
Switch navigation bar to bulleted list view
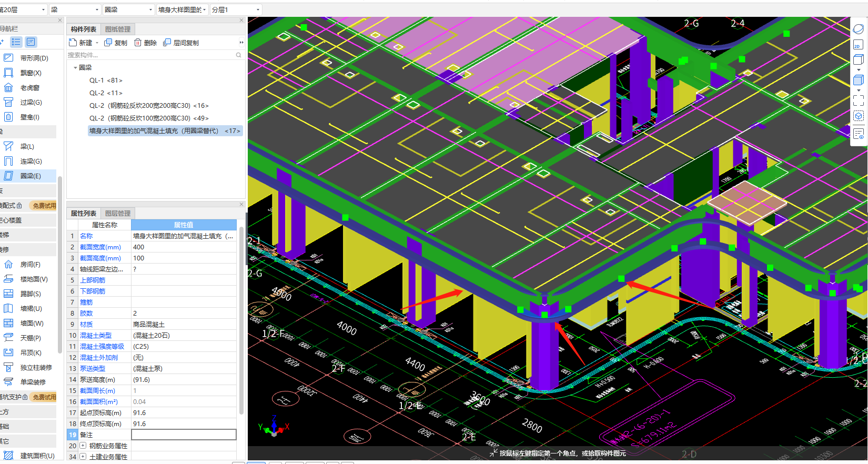click(16, 42)
